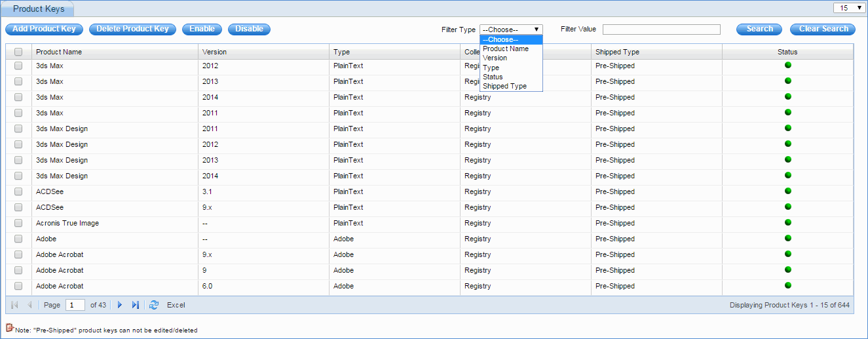Click green status dot for 3ds Max 2012

point(787,65)
